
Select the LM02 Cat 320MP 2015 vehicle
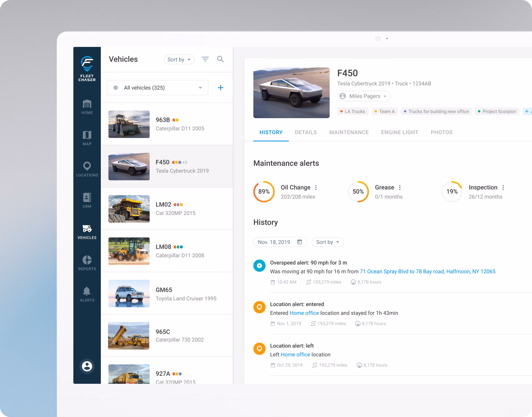click(x=167, y=209)
